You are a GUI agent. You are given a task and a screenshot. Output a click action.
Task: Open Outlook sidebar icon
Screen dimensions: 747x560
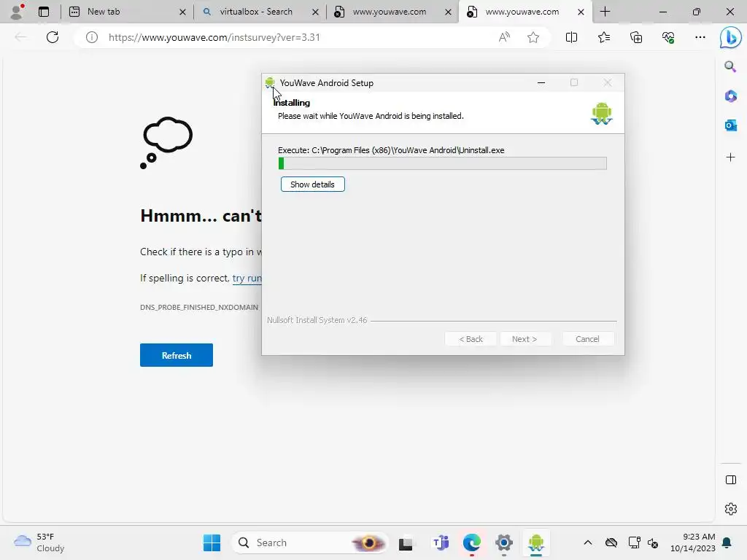click(x=730, y=125)
